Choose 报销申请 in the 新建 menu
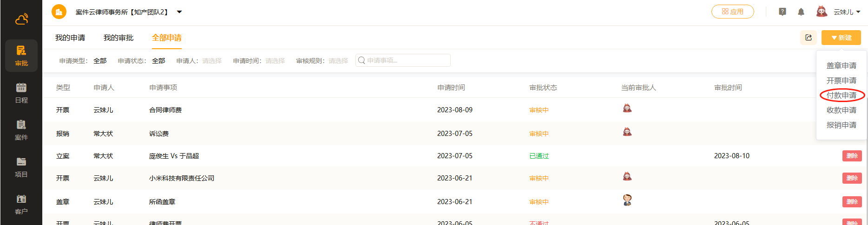This screenshot has width=868, height=225. point(841,125)
